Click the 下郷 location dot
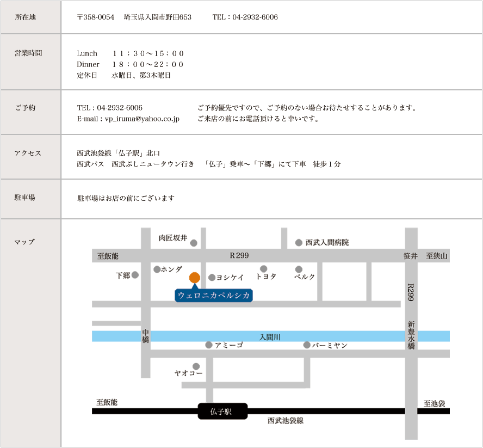This screenshot has height=448, width=483. (x=135, y=274)
